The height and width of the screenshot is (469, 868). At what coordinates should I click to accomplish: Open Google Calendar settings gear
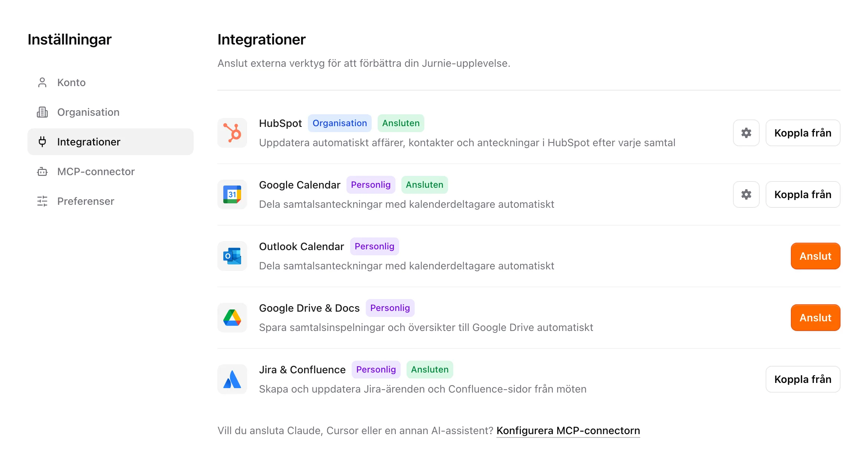(746, 194)
